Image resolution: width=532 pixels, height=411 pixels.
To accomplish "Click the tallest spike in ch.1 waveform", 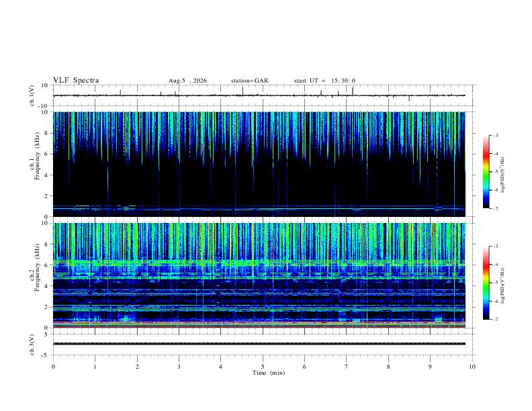I will click(x=243, y=91).
